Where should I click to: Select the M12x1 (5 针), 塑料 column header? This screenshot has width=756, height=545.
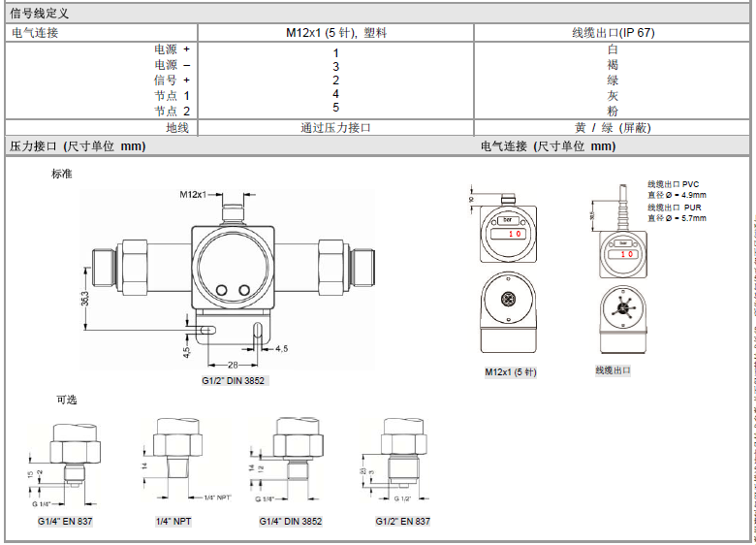pos(335,33)
